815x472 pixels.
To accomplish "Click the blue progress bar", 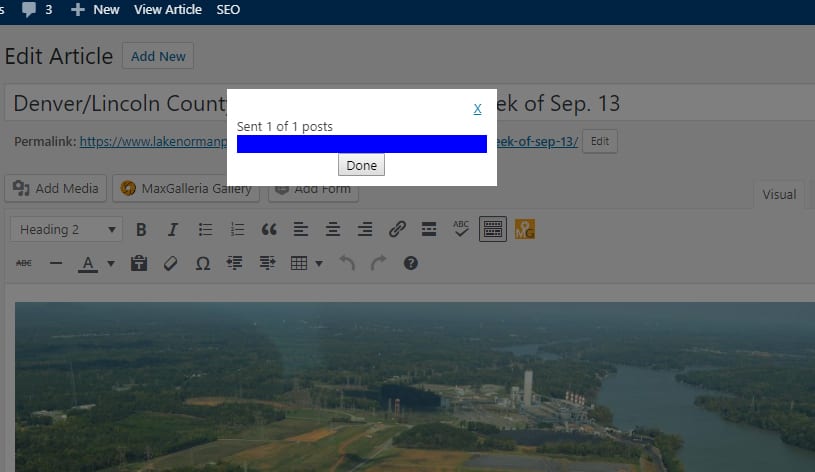I will [362, 144].
